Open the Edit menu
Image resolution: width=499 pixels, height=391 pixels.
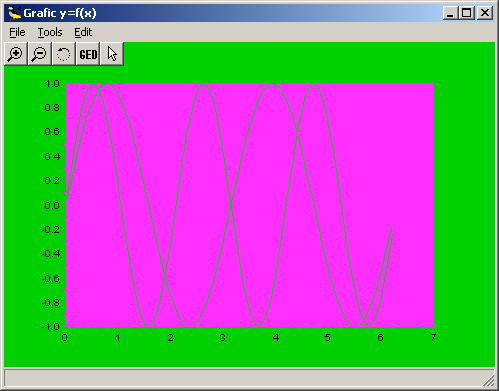[83, 32]
